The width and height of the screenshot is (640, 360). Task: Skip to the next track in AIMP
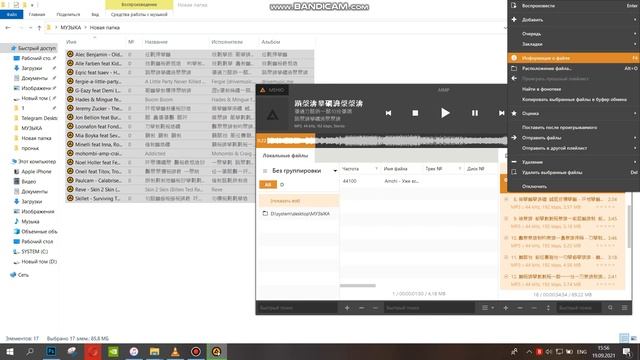[x=502, y=113]
